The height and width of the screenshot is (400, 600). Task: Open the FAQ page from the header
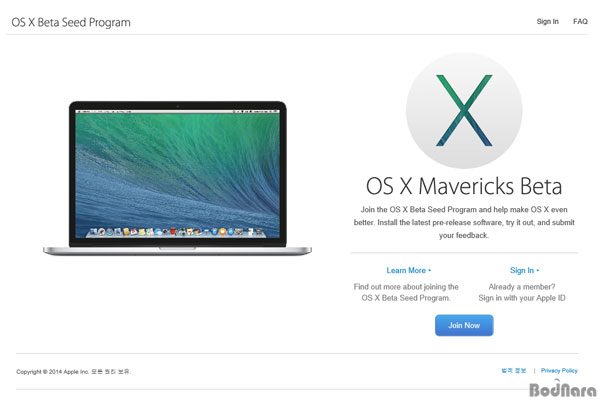coord(580,21)
